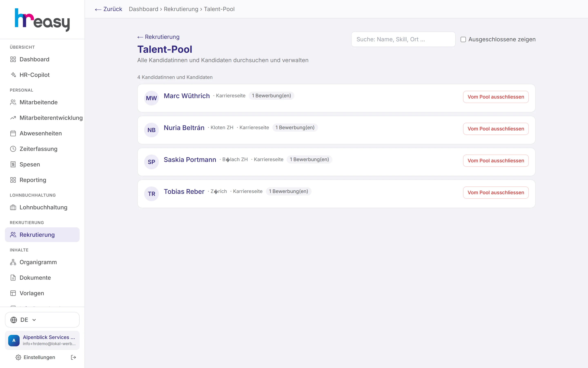Click the Einstellungen gear icon
The height and width of the screenshot is (368, 588).
click(x=18, y=357)
